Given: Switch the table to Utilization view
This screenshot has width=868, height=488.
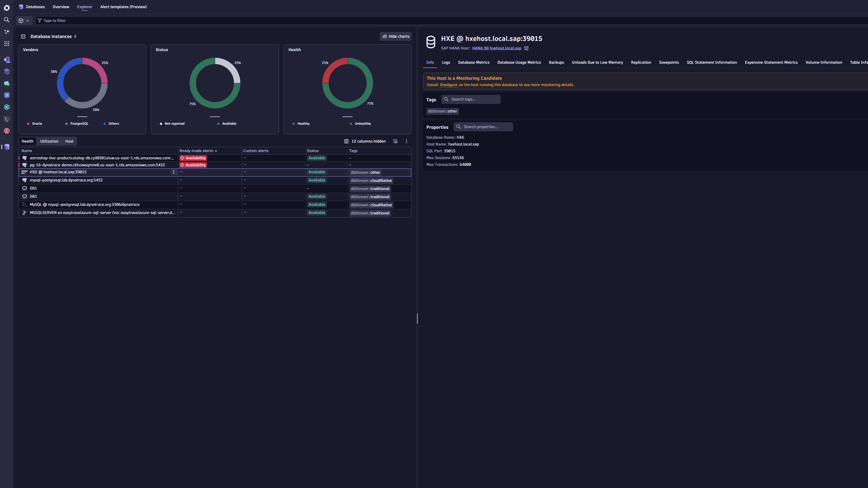Looking at the screenshot, I should pos(49,141).
